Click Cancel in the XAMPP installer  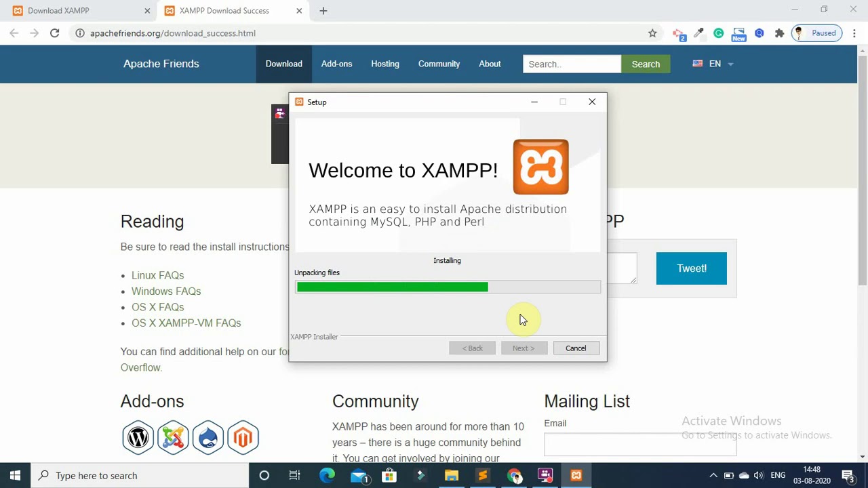pos(576,348)
